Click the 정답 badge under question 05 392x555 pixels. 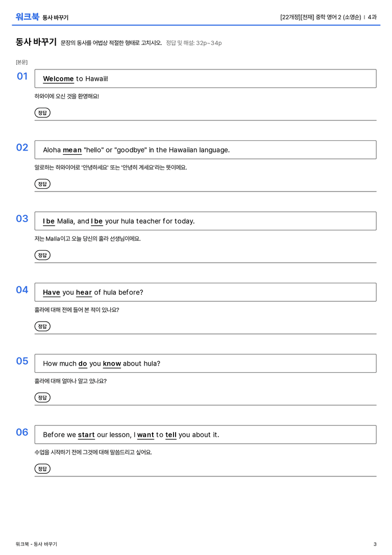pos(42,398)
